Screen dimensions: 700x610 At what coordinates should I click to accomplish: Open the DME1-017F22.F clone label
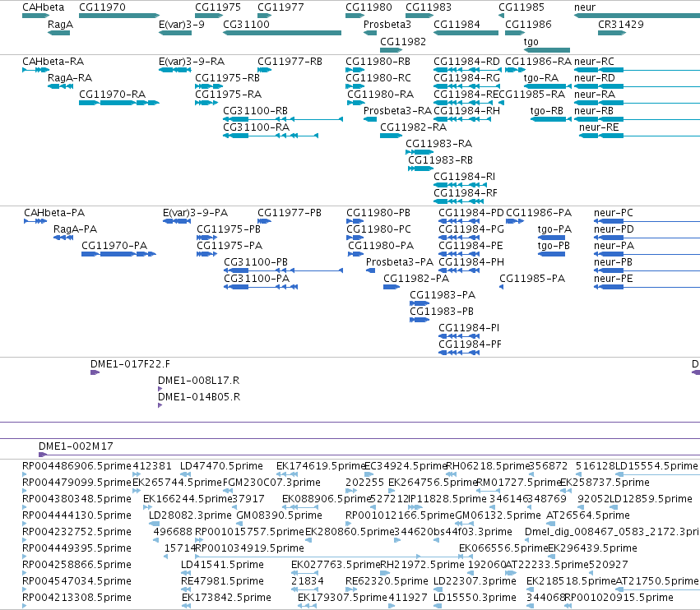pyautogui.click(x=130, y=363)
